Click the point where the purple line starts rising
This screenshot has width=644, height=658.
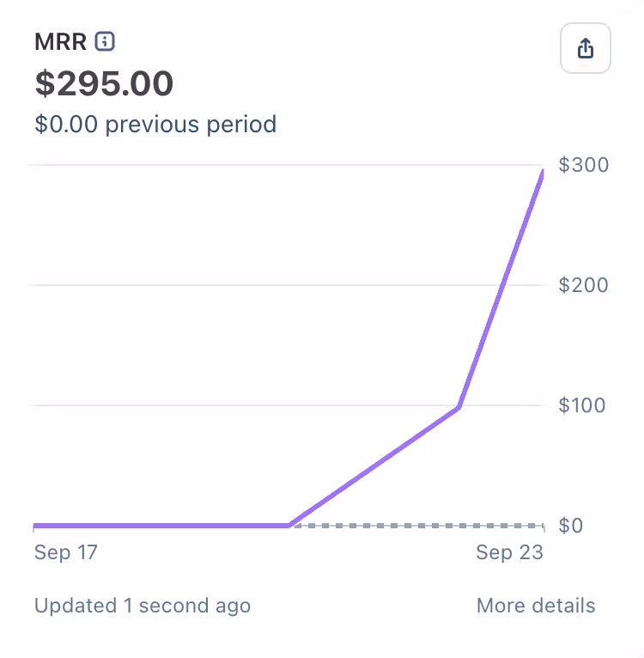coord(289,525)
